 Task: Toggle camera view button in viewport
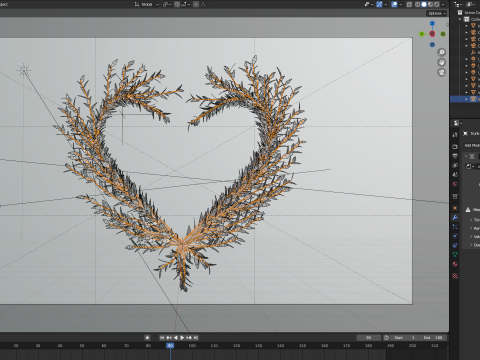click(442, 72)
